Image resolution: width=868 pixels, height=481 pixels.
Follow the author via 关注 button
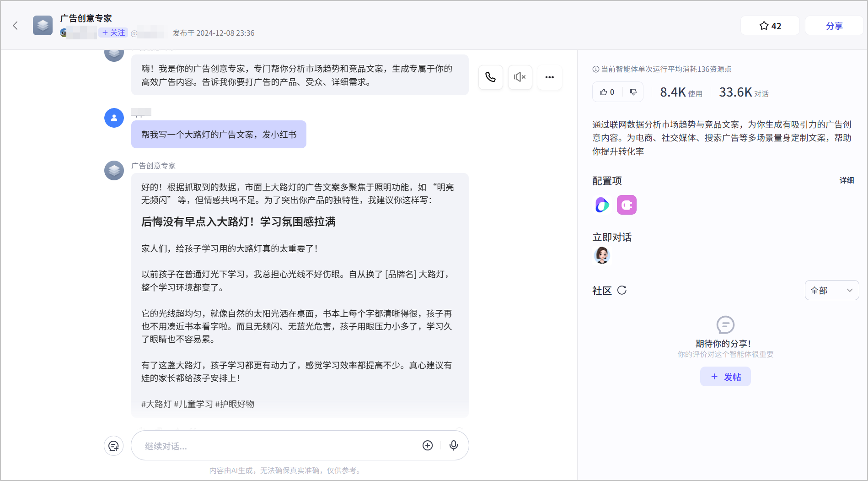coord(113,32)
